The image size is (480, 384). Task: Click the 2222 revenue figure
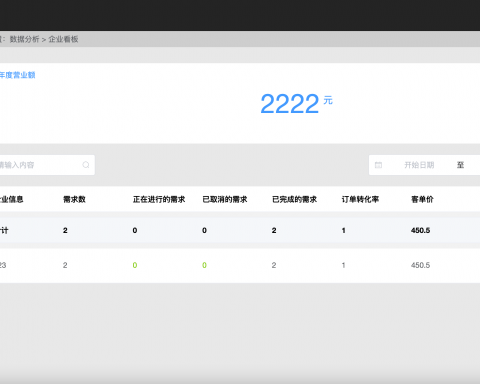pyautogui.click(x=290, y=104)
